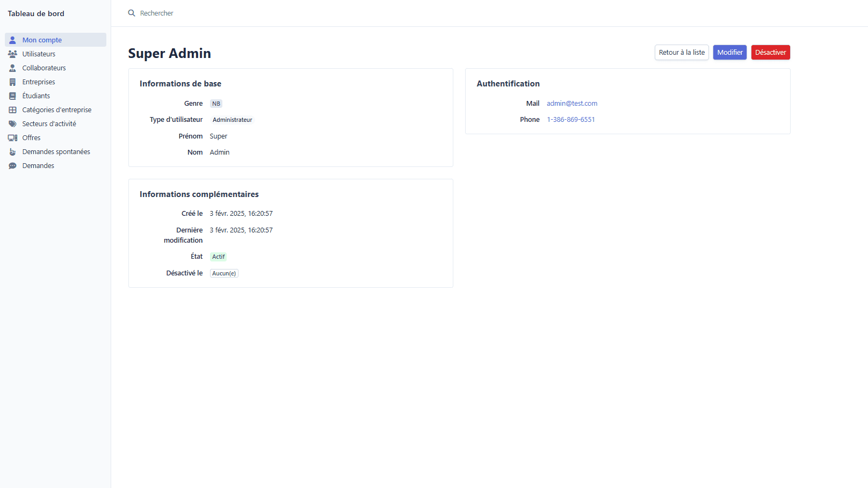Open the Étudiants list
This screenshot has height=488, width=868.
click(56, 96)
